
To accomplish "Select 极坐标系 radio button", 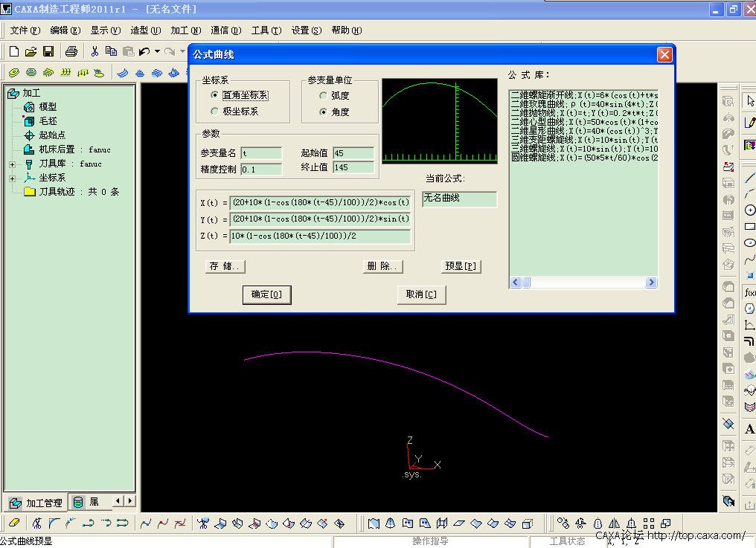I will (x=214, y=112).
